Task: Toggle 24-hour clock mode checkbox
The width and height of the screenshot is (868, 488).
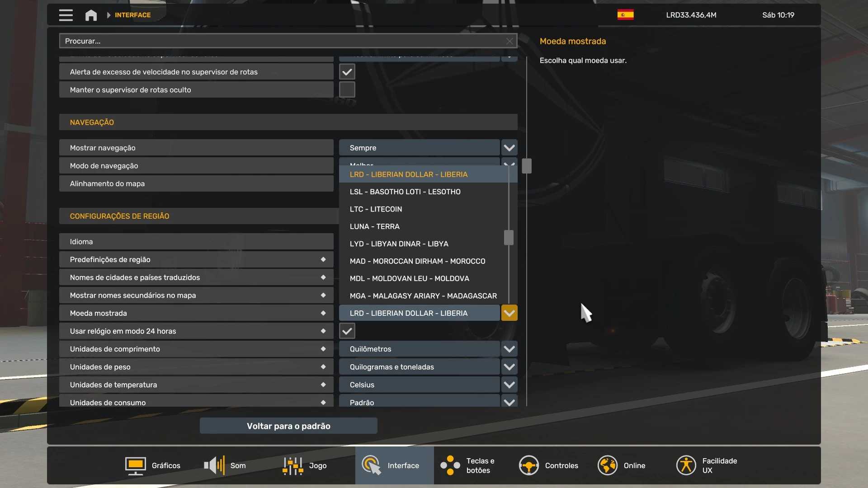Action: (347, 331)
